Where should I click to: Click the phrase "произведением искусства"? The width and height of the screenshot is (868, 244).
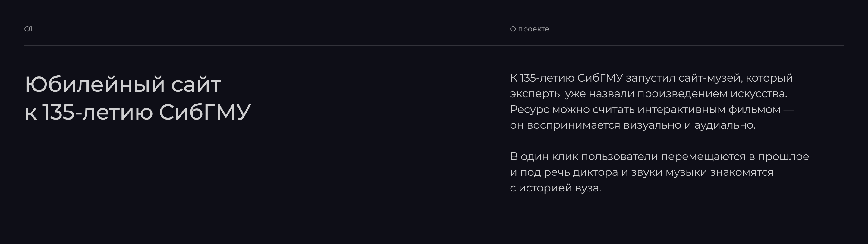point(712,94)
